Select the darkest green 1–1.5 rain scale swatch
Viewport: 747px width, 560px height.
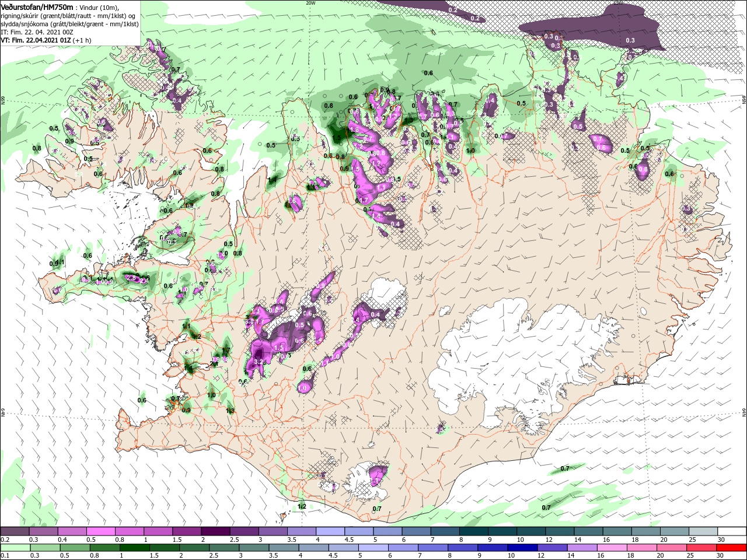tap(135, 548)
